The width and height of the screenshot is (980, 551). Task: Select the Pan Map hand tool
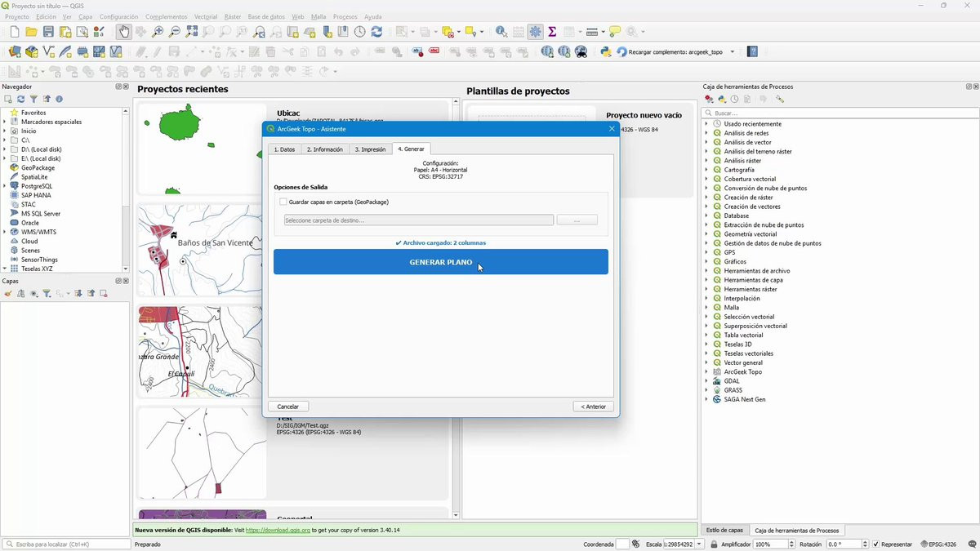pyautogui.click(x=123, y=32)
